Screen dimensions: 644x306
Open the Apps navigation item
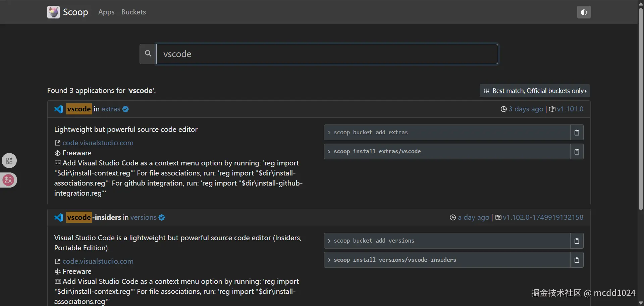pos(106,12)
